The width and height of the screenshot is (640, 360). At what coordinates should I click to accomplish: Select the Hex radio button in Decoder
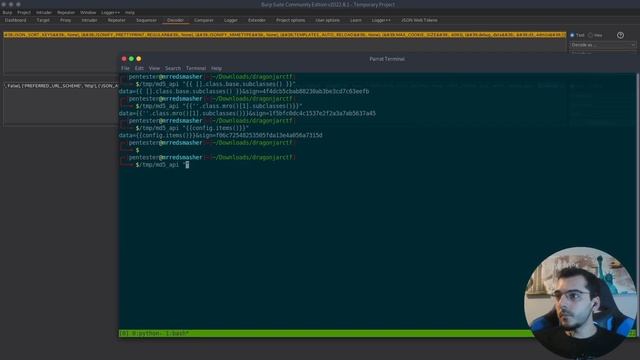coord(591,36)
